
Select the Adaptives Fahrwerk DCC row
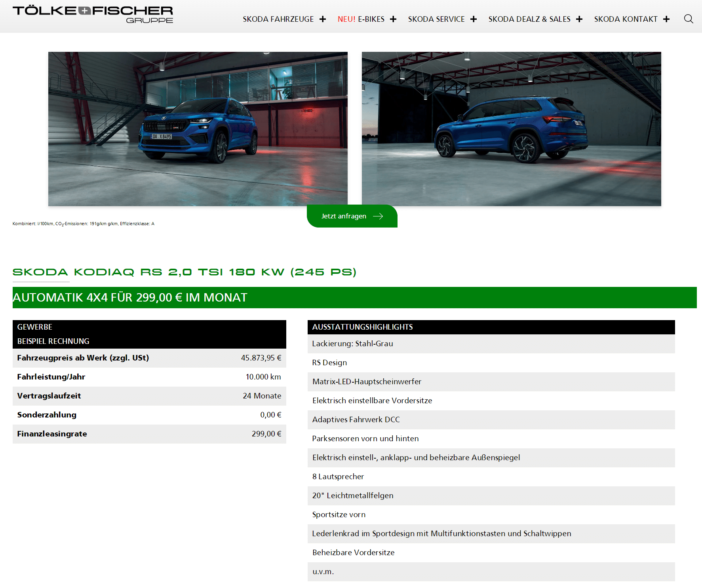coord(491,420)
